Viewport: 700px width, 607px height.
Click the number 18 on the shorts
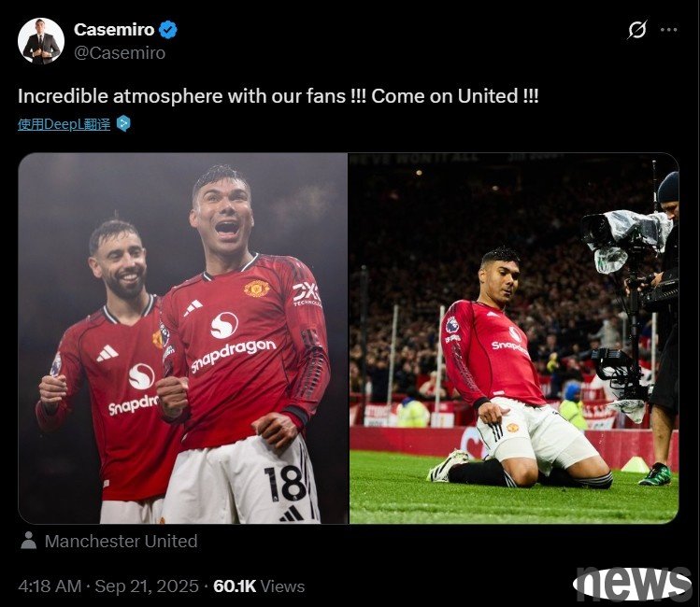285,484
